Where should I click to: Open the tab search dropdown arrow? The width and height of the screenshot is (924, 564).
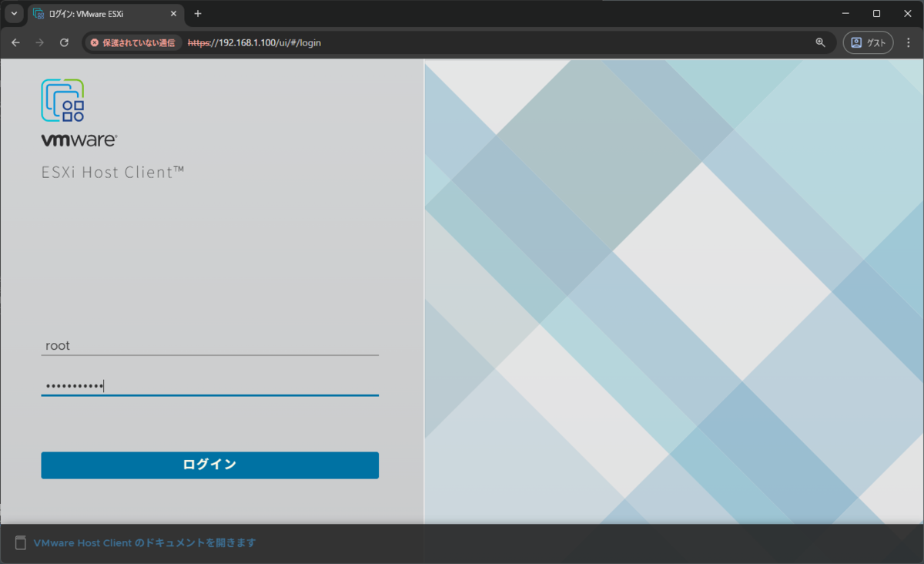pyautogui.click(x=14, y=13)
